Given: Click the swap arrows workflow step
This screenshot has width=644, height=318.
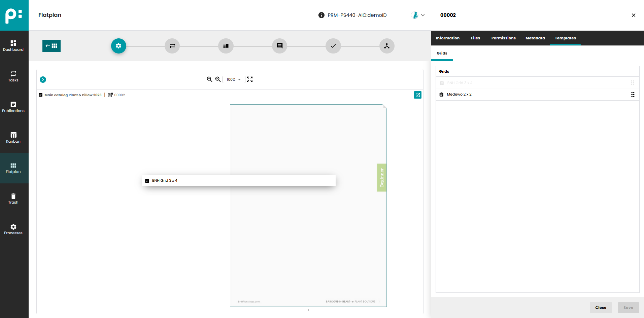Looking at the screenshot, I should point(172,46).
